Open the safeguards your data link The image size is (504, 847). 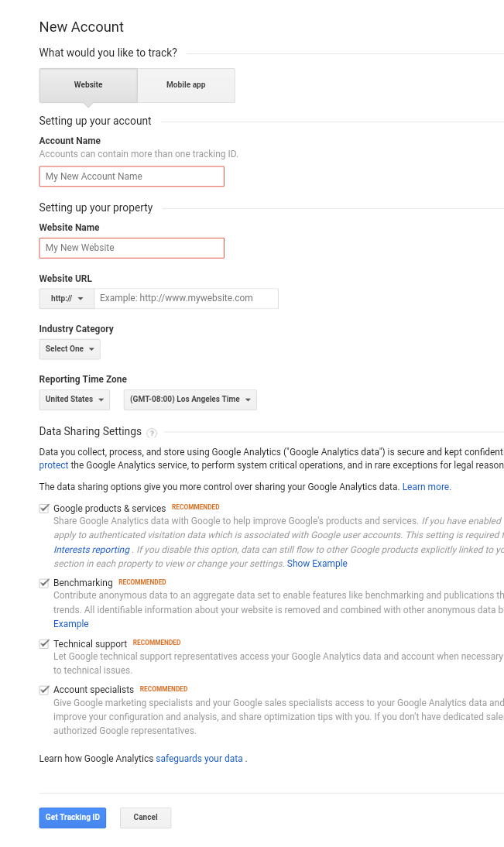(x=200, y=759)
